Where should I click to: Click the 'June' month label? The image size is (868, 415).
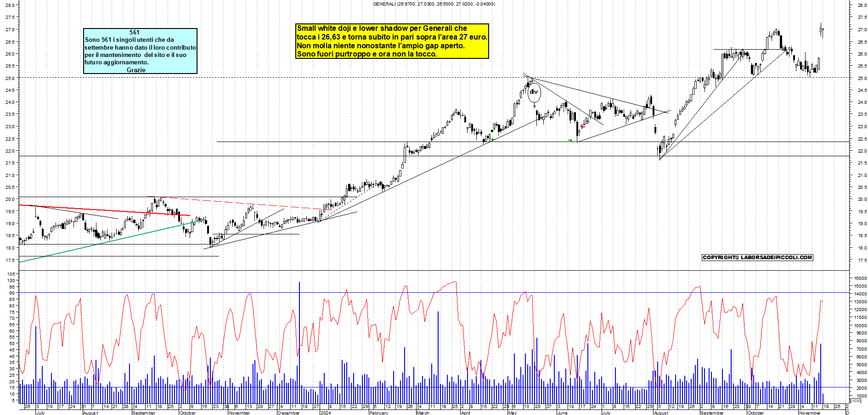(x=562, y=413)
